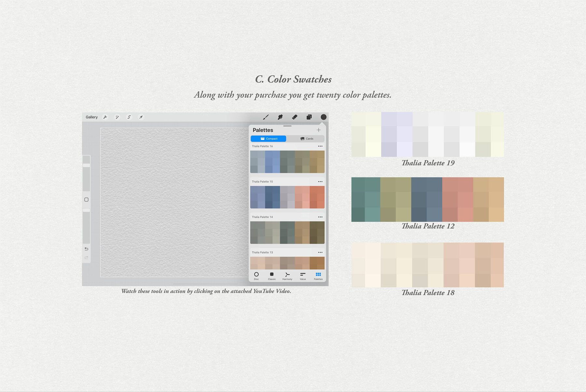This screenshot has width=586, height=392.
Task: Open options for Thalia Palette 16
Action: 320,146
